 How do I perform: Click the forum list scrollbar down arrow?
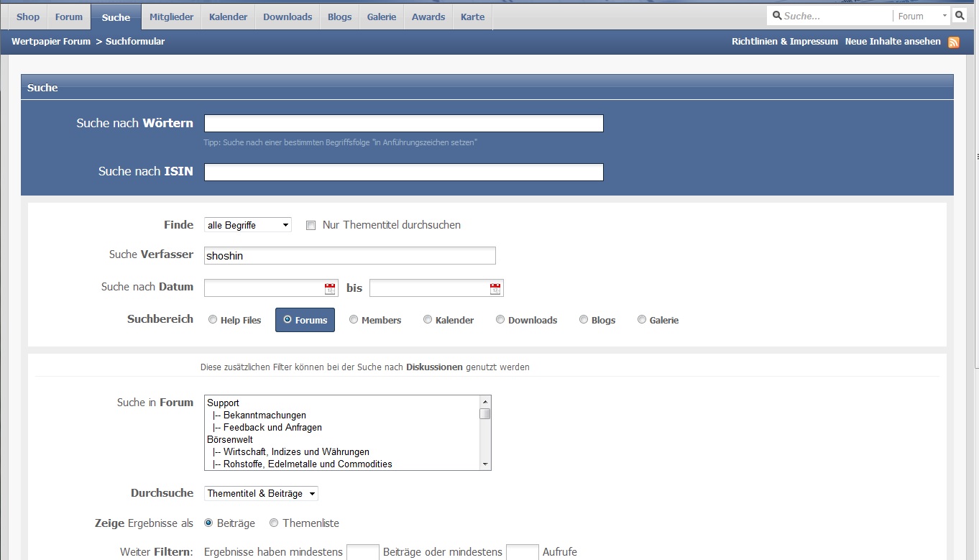485,464
